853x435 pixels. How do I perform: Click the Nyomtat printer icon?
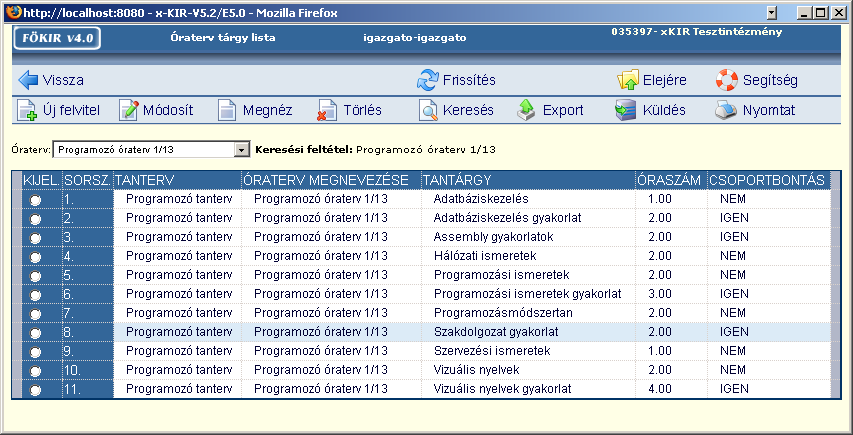[x=726, y=110]
